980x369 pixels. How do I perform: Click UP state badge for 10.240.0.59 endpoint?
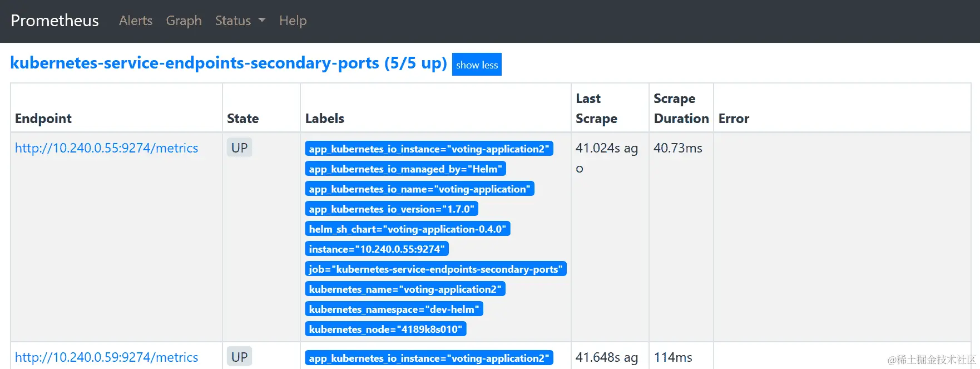coord(240,357)
